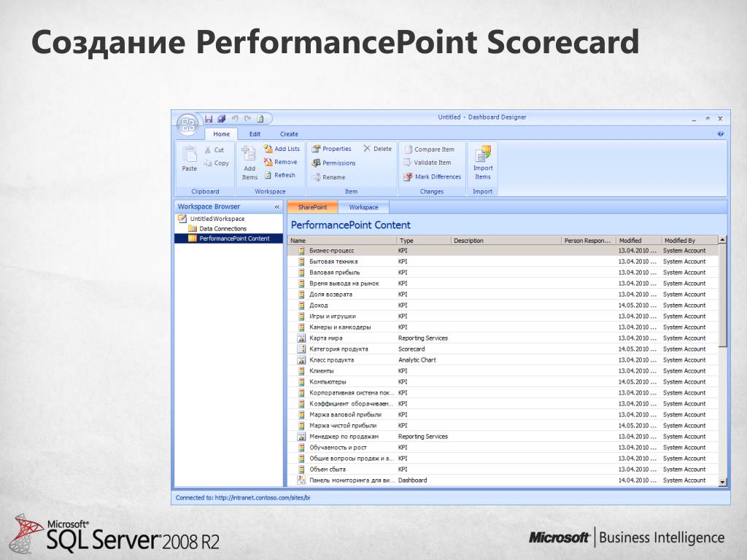Sort by the Modified By column header
Screen dimensions: 747x560
(689, 241)
